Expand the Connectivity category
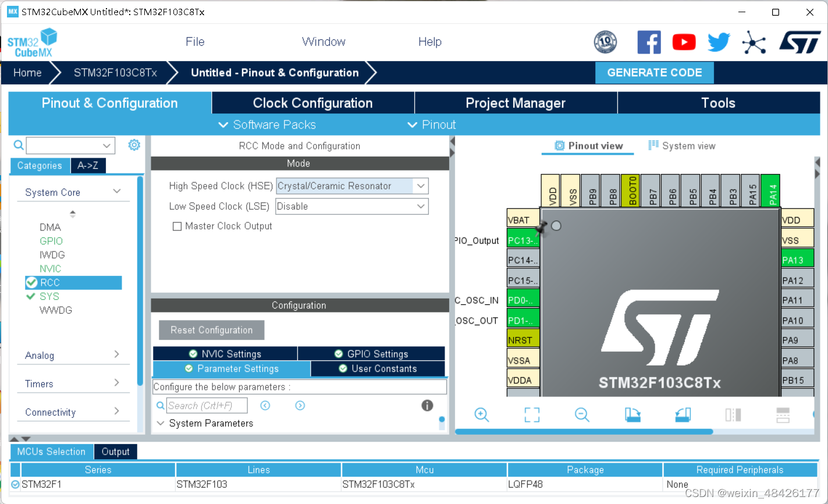This screenshot has height=504, width=828. [x=117, y=411]
